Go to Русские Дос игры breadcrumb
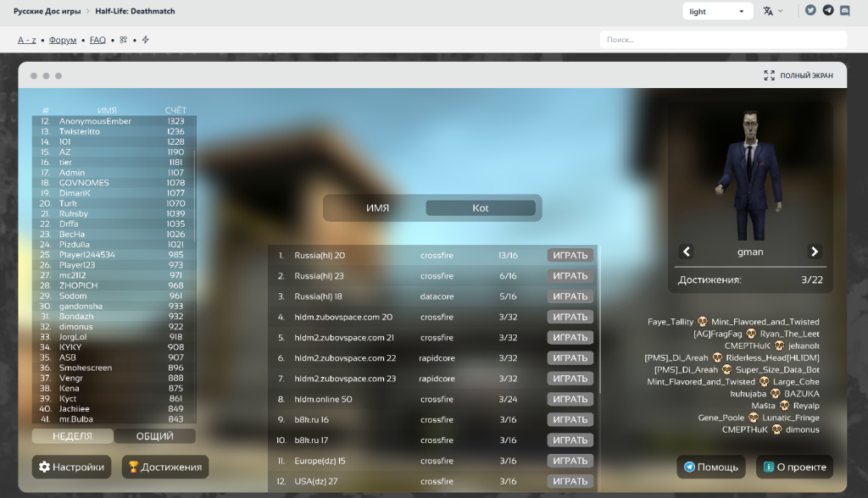The width and height of the screenshot is (868, 498). 47,11
